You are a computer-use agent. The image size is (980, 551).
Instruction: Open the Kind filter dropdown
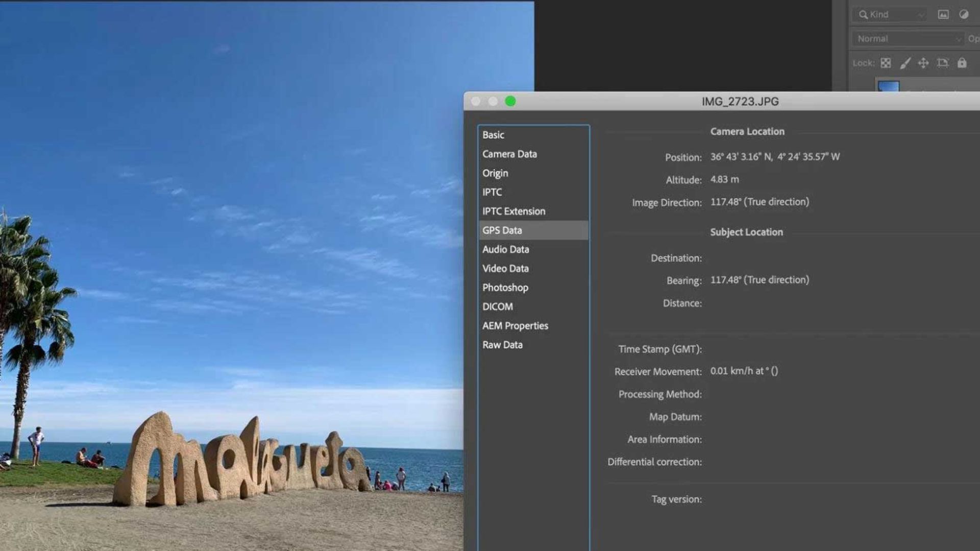pos(891,14)
